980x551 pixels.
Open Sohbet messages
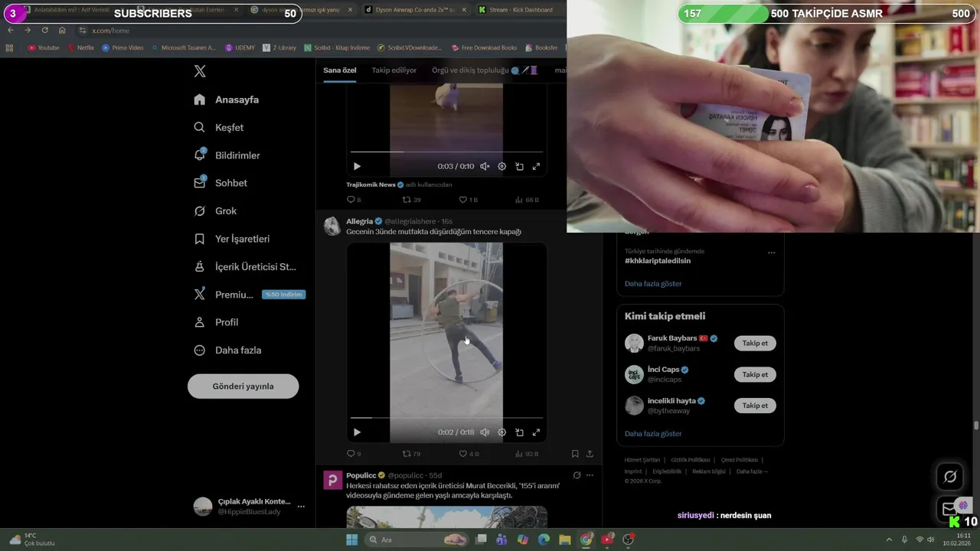pos(220,183)
